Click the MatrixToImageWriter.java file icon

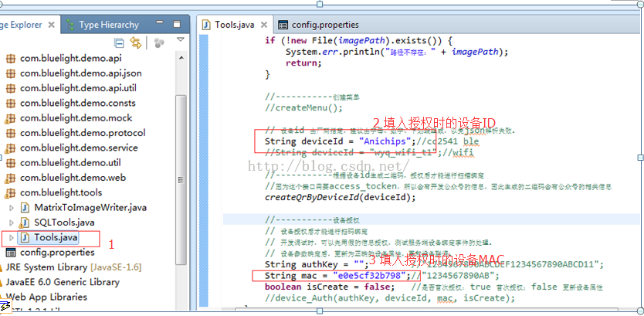point(25,208)
